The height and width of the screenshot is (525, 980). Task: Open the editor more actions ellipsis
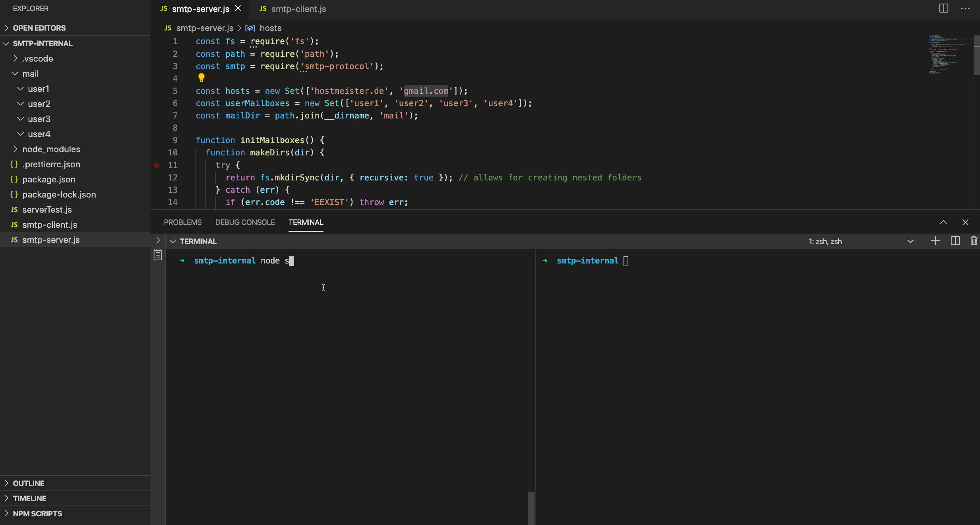pos(965,8)
